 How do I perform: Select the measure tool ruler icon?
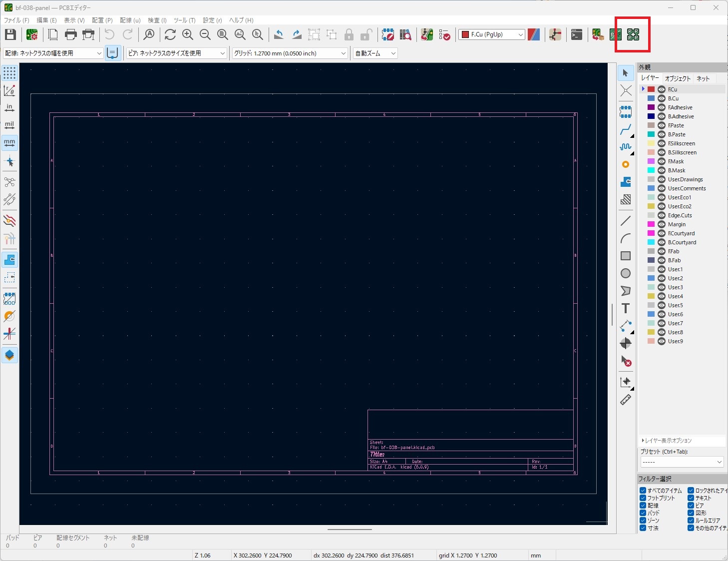pos(626,400)
